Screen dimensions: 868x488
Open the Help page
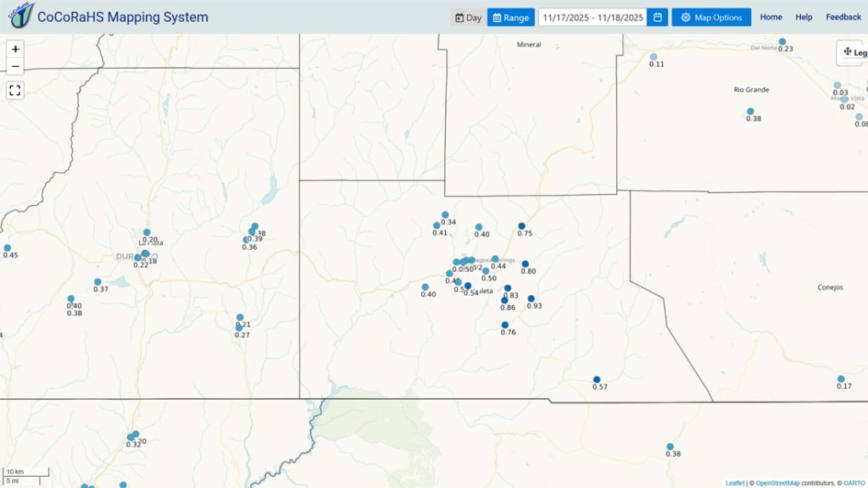[804, 17]
